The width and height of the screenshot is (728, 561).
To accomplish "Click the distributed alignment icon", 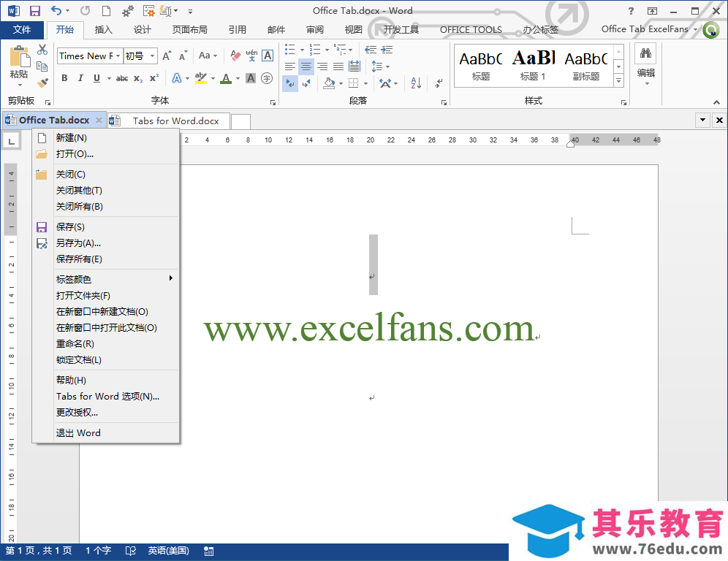I will [354, 66].
